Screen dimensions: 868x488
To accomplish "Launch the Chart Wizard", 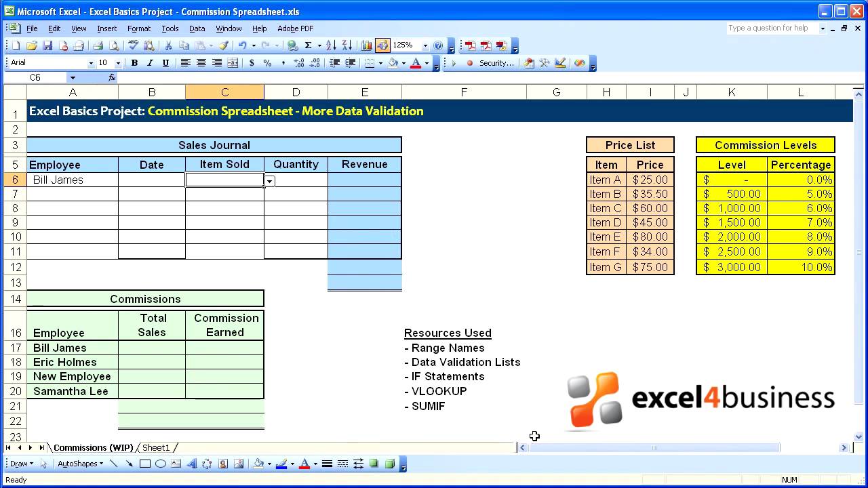I will pos(367,45).
